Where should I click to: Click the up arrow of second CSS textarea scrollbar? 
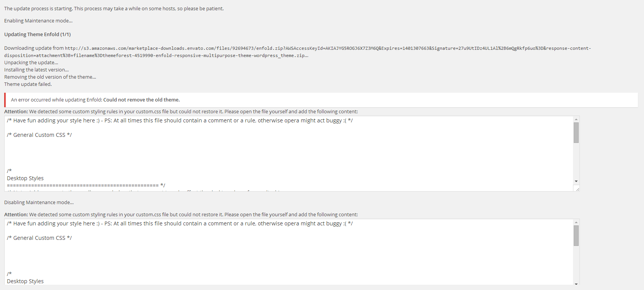pyautogui.click(x=576, y=222)
